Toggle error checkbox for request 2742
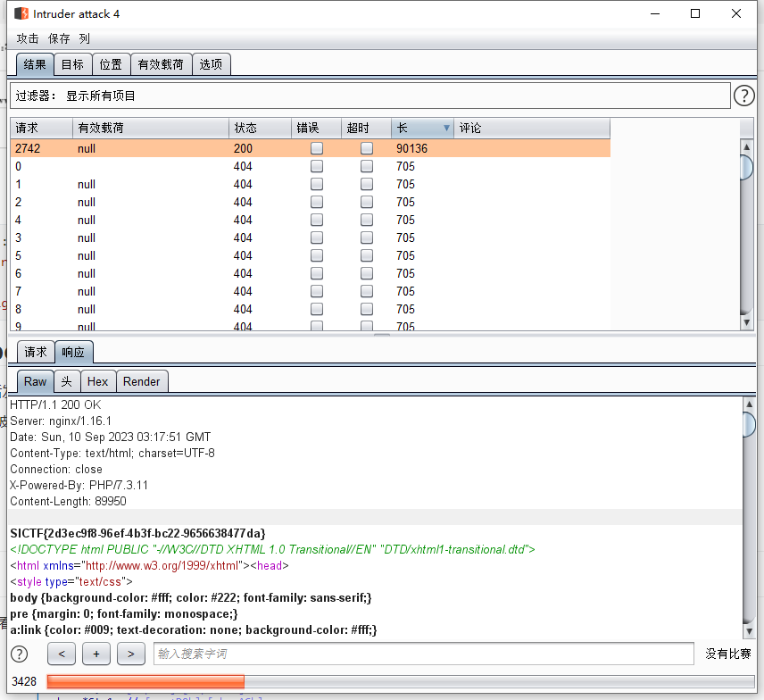This screenshot has width=764, height=700. click(x=317, y=149)
